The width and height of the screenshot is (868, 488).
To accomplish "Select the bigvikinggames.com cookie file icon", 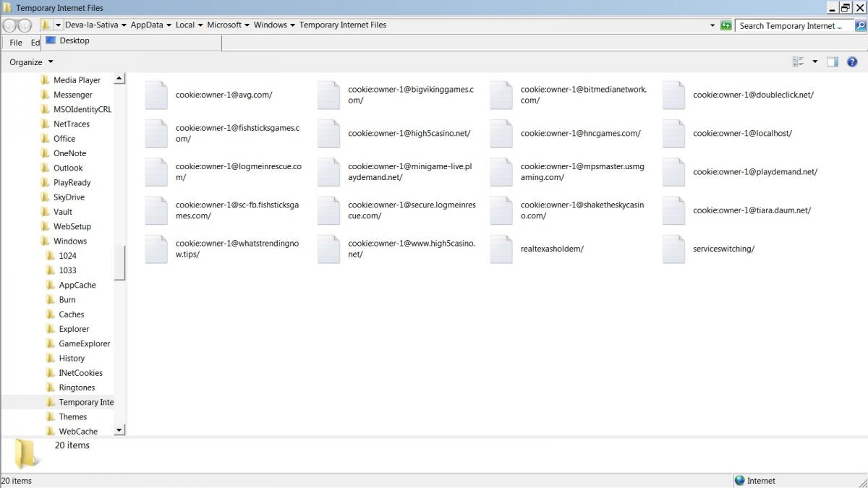I will [328, 95].
